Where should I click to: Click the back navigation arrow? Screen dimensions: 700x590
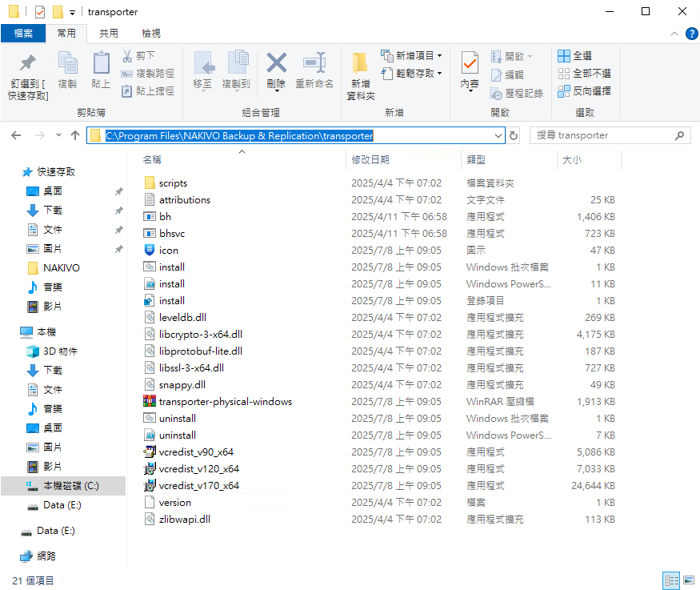(x=17, y=135)
